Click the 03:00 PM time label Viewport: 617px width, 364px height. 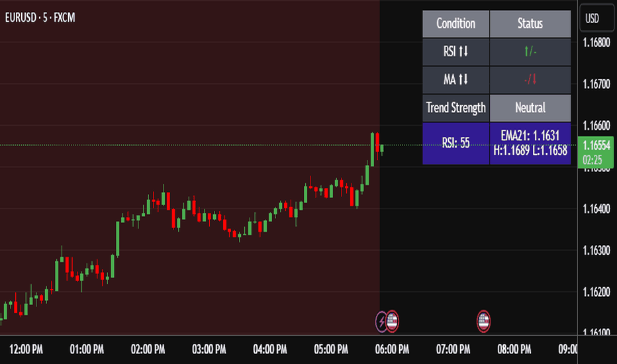209,349
